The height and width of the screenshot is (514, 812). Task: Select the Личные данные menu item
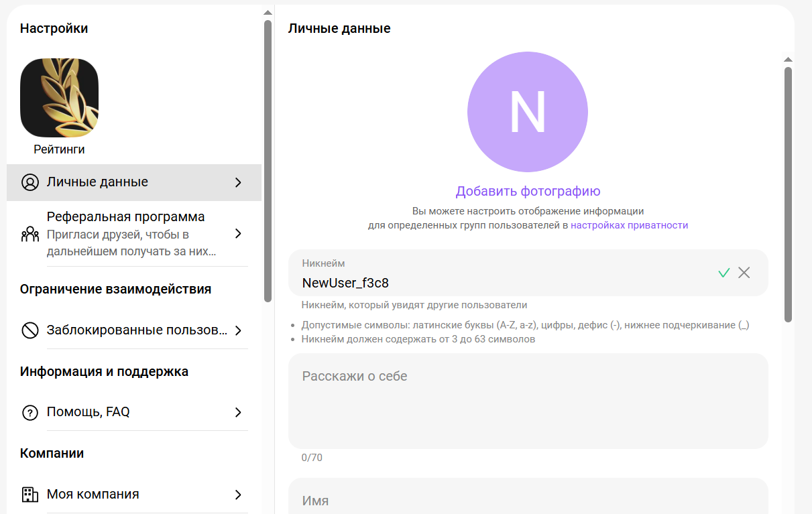click(98, 182)
